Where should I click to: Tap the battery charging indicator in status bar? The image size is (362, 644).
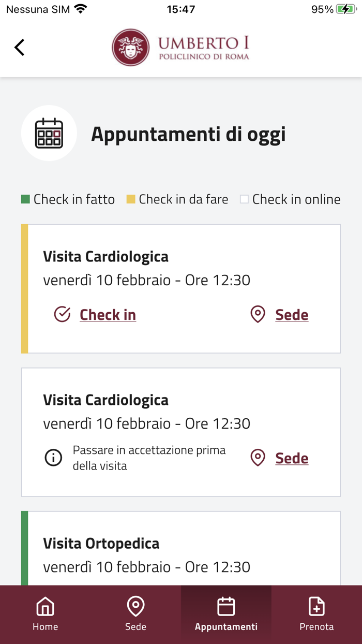(x=345, y=8)
